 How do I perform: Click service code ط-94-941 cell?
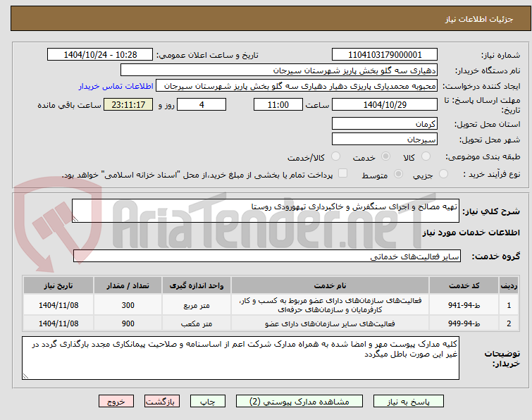click(464, 305)
